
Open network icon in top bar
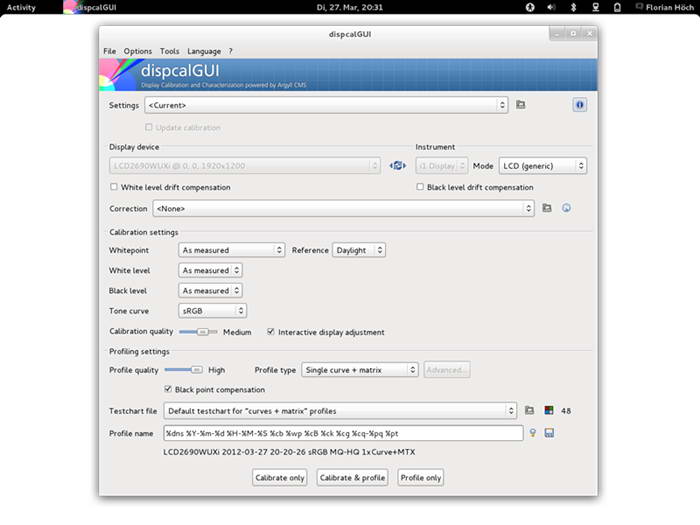click(596, 7)
